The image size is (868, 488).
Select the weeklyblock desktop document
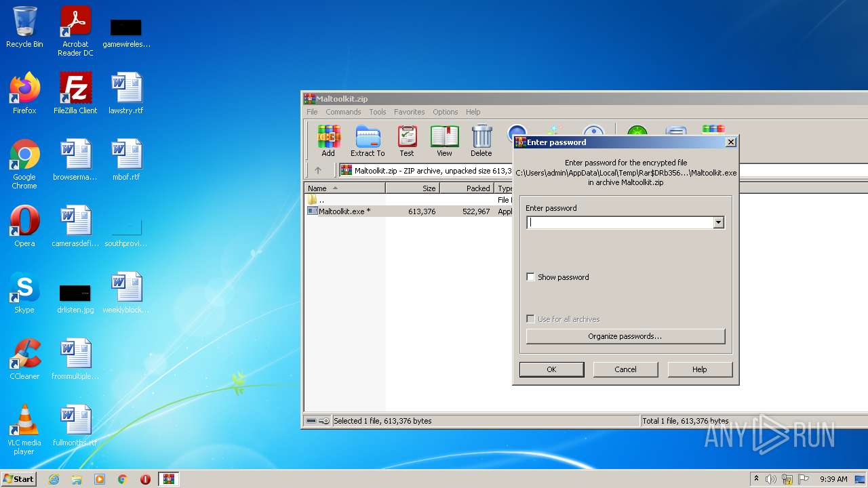(x=126, y=293)
